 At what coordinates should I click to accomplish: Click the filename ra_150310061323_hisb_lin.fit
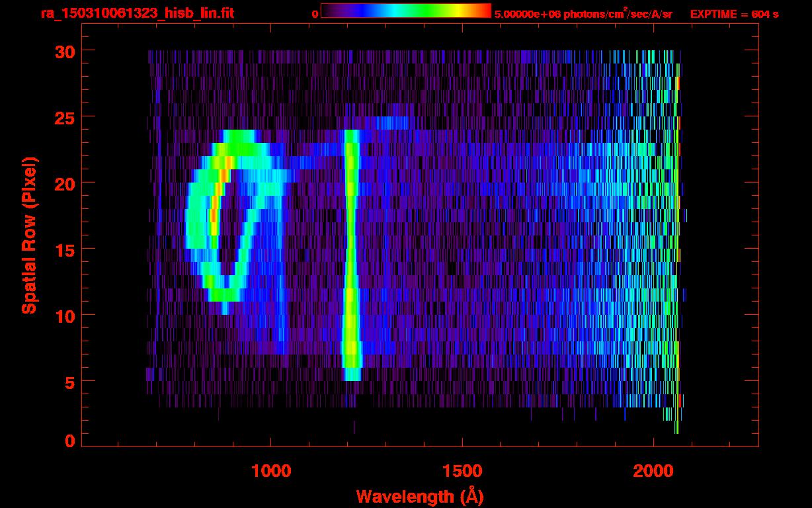[x=137, y=13]
